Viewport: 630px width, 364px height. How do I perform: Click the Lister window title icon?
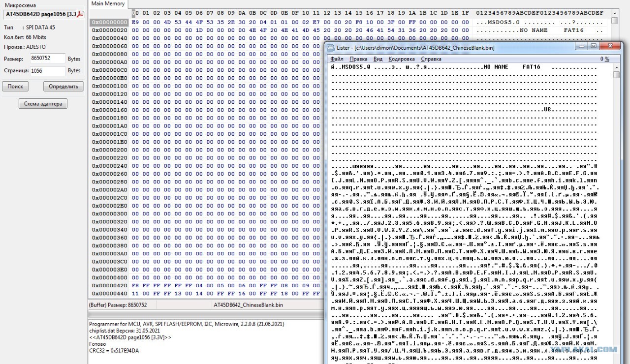point(331,48)
